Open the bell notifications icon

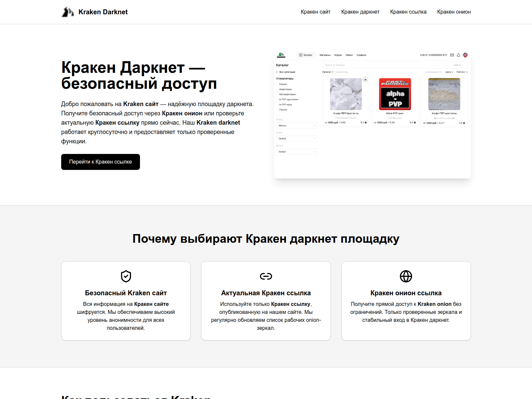pos(458,55)
